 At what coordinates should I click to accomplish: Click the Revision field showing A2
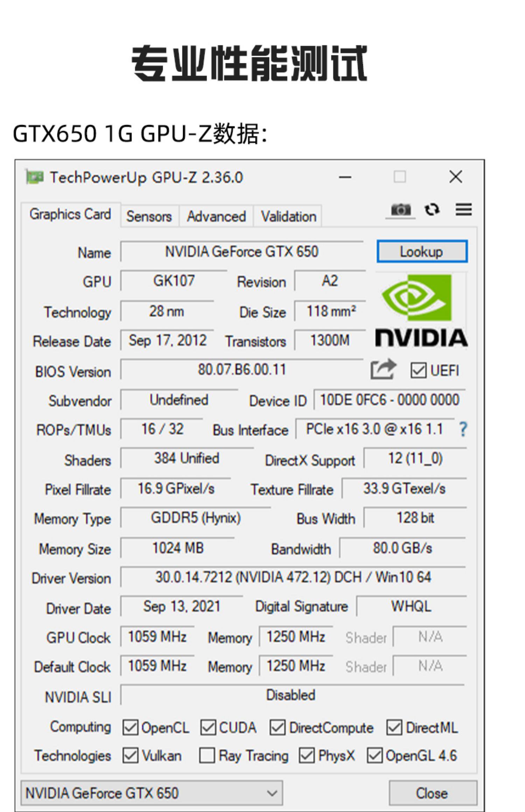coord(330,280)
